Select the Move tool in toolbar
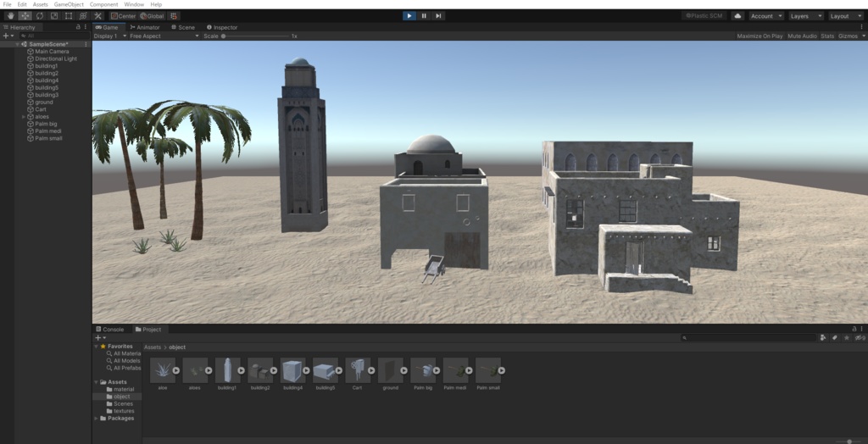The width and height of the screenshot is (868, 444). pos(25,16)
